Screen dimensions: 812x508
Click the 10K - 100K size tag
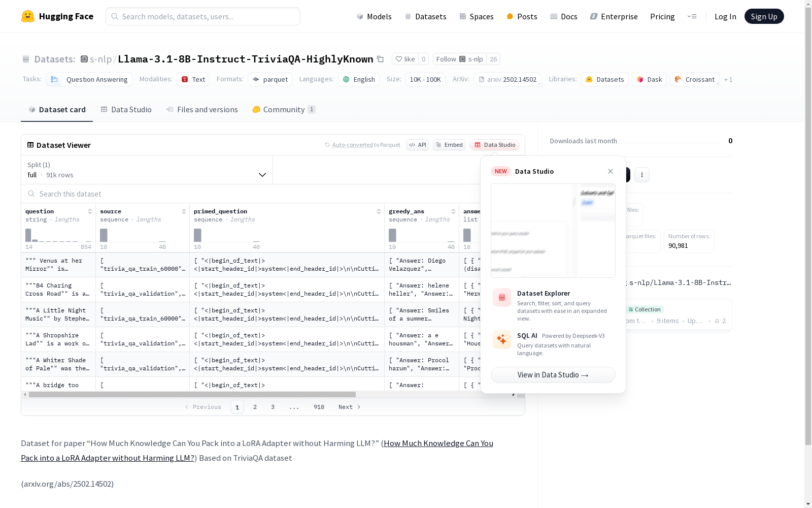pyautogui.click(x=425, y=79)
